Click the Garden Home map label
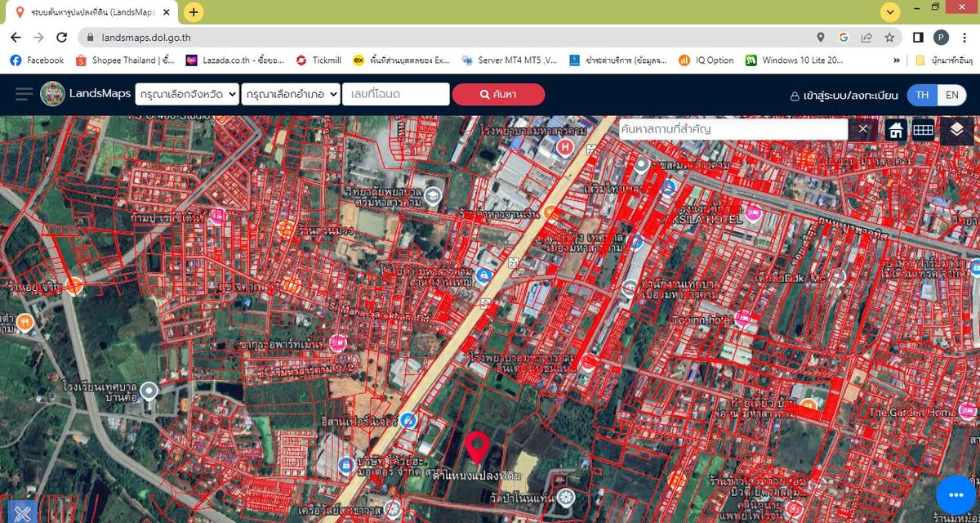Viewport: 980px width, 523px height. pos(913,413)
